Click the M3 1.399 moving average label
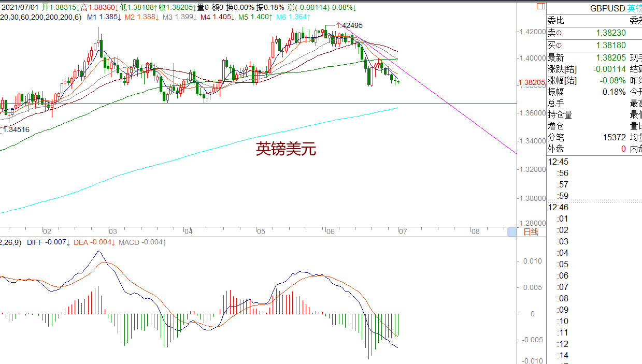The height and width of the screenshot is (364, 642). [180, 17]
